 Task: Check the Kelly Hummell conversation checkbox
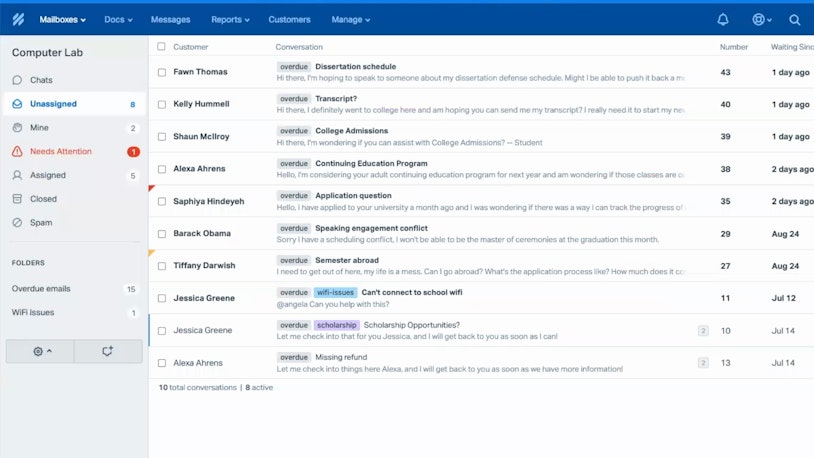[x=162, y=104]
